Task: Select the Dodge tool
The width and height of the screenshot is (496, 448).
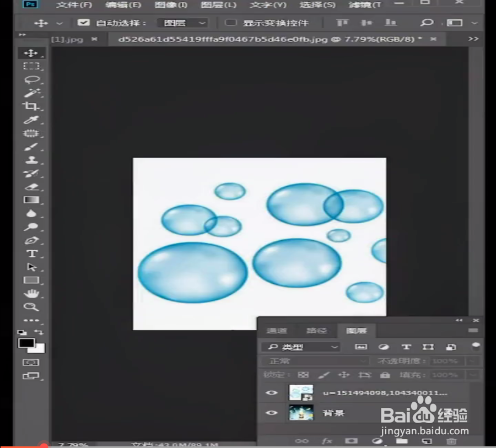Action: (x=31, y=227)
